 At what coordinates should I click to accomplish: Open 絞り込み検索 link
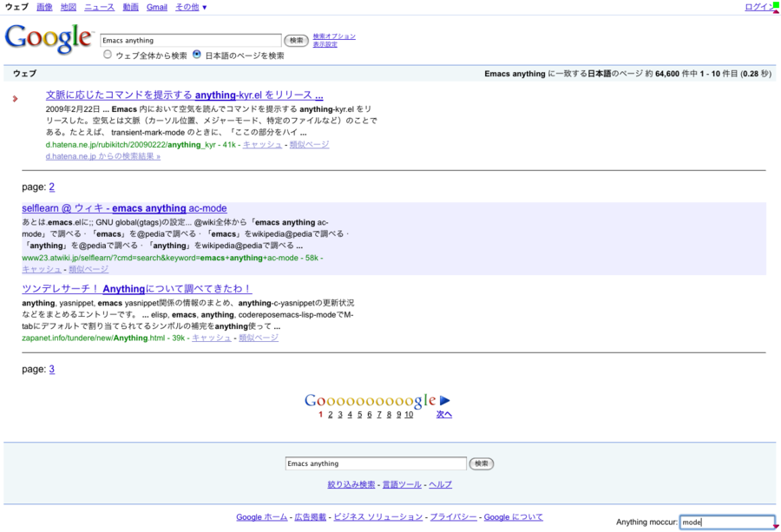351,484
